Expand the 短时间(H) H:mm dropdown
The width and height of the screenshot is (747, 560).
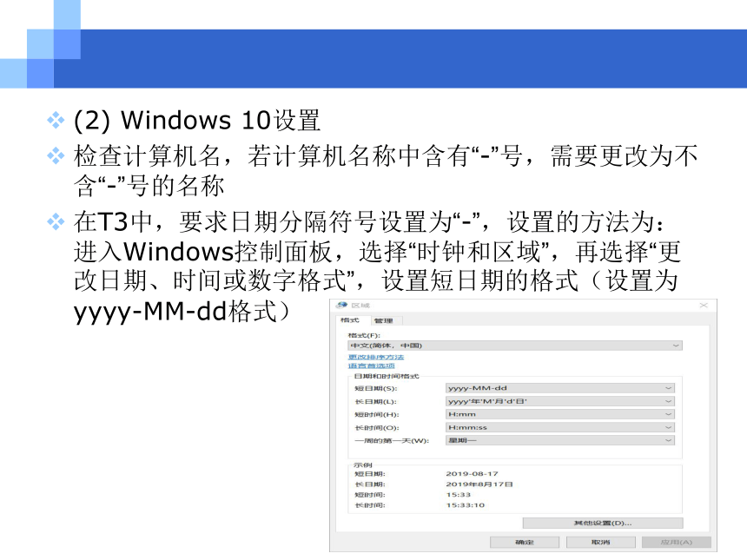tap(560, 414)
